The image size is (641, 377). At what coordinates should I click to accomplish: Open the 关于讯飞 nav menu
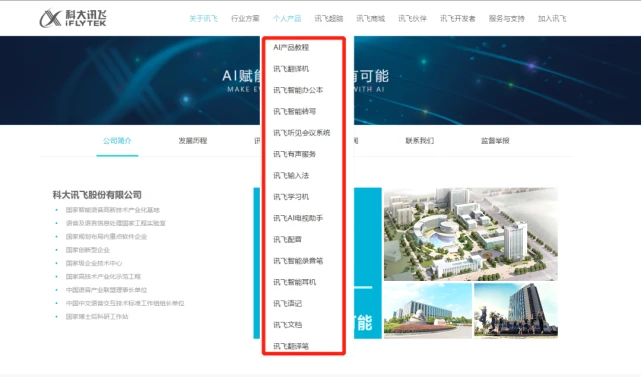(x=204, y=18)
